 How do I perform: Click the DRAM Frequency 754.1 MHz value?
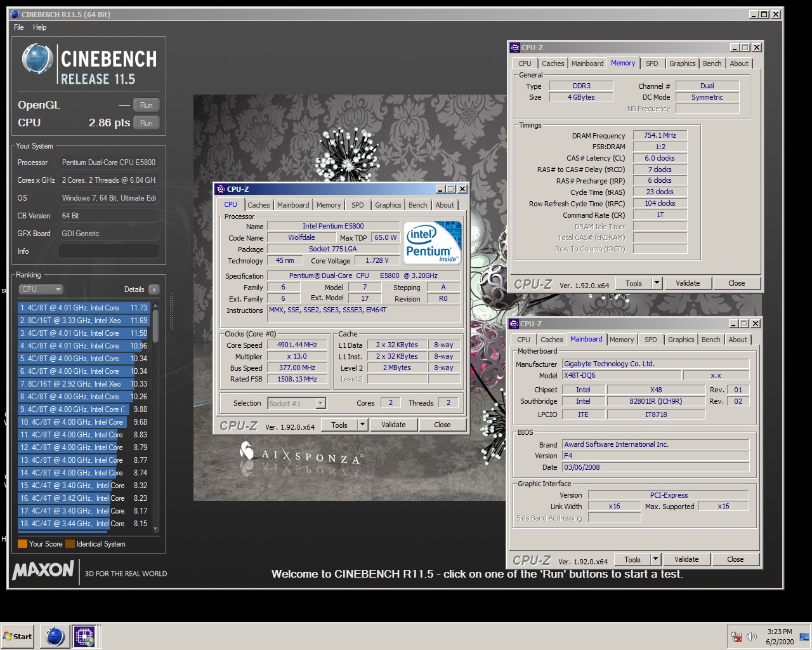[x=660, y=135]
